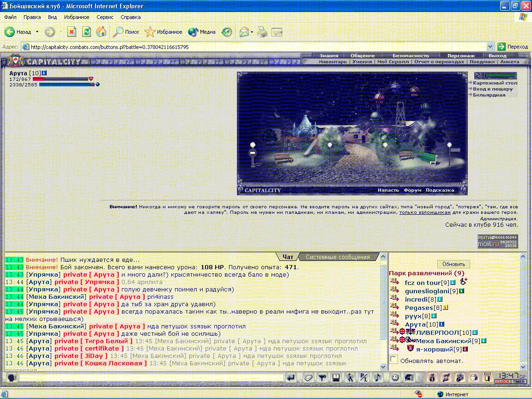Image resolution: width=532 pixels, height=399 pixels.
Task: Click the blue mana bar of Арута
Action: [x=67, y=85]
